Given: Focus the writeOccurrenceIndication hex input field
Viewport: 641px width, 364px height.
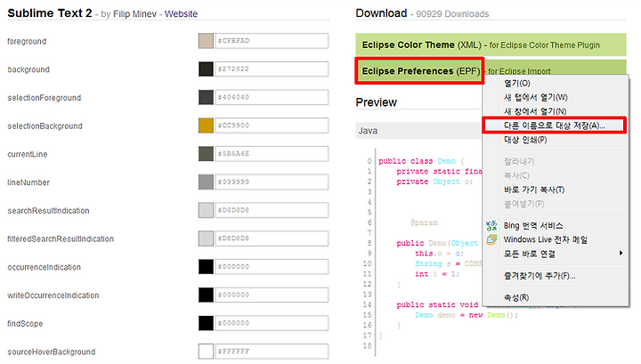Looking at the screenshot, I should [272, 295].
